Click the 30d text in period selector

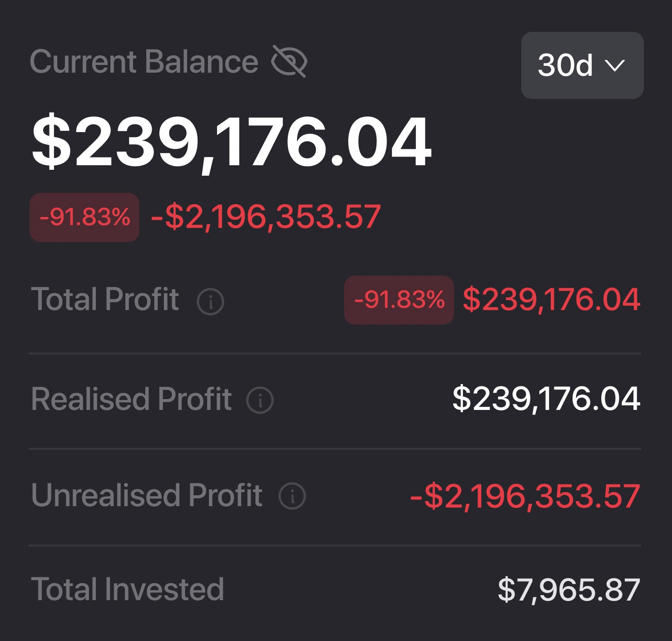(565, 65)
